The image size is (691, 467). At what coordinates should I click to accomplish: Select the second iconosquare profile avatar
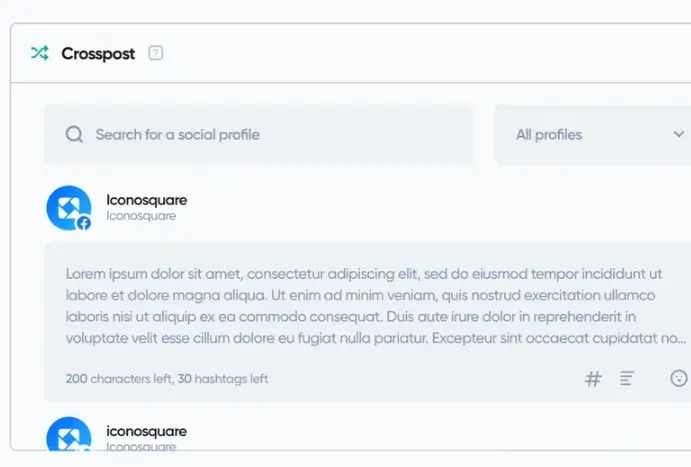tap(68, 437)
